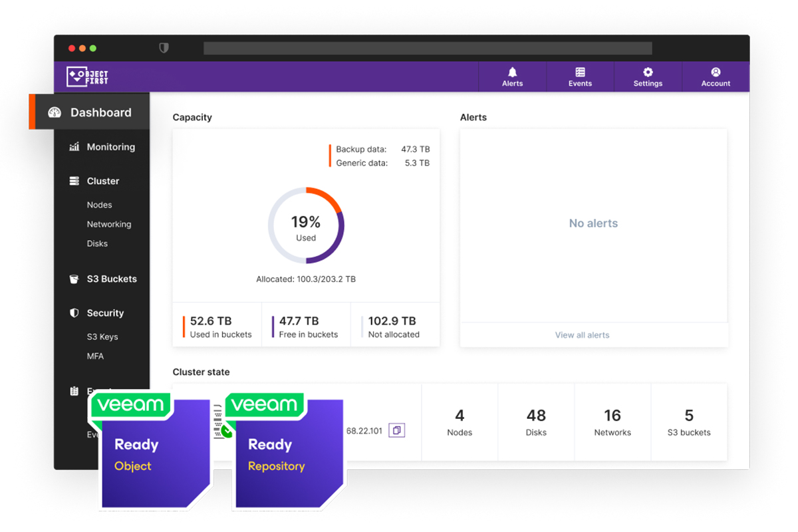Go to the Nodes page

(99, 205)
